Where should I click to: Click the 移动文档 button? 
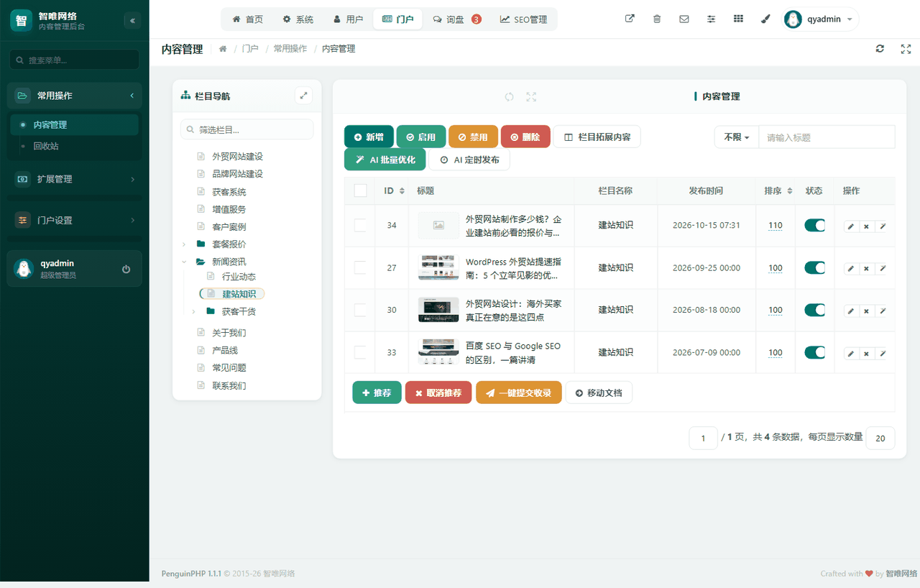pyautogui.click(x=599, y=392)
